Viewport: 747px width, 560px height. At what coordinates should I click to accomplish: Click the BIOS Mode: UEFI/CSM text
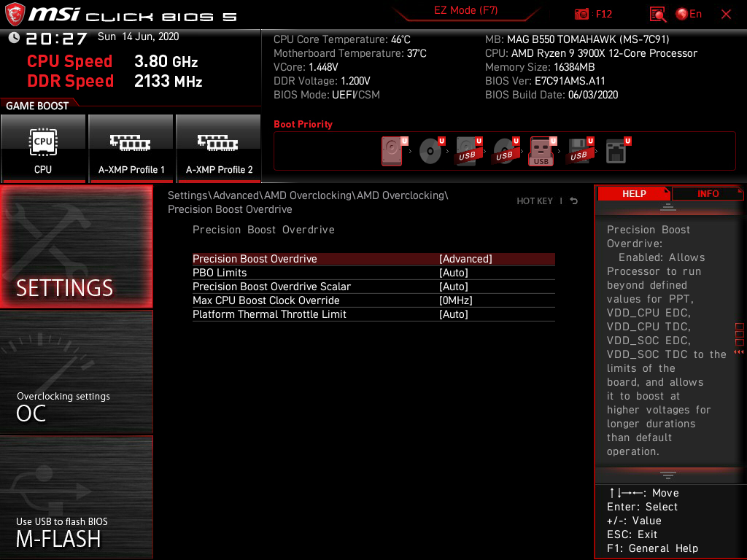(326, 95)
